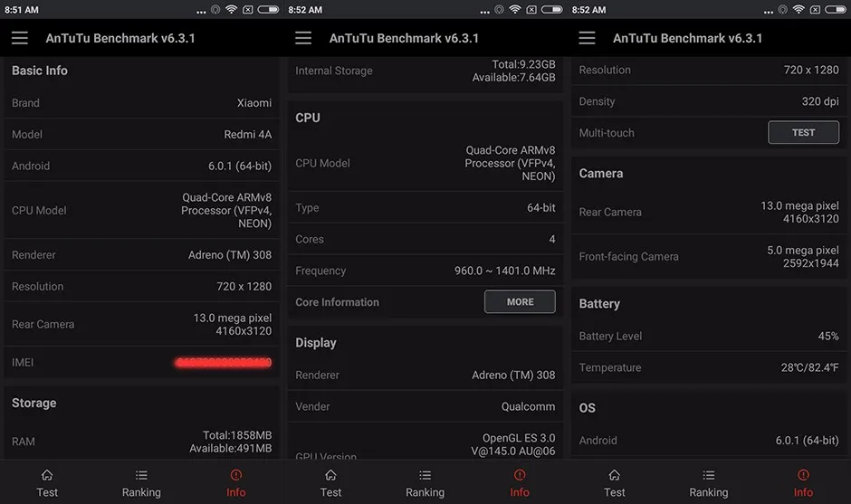
Task: Select Cores value 4
Action: (x=552, y=239)
